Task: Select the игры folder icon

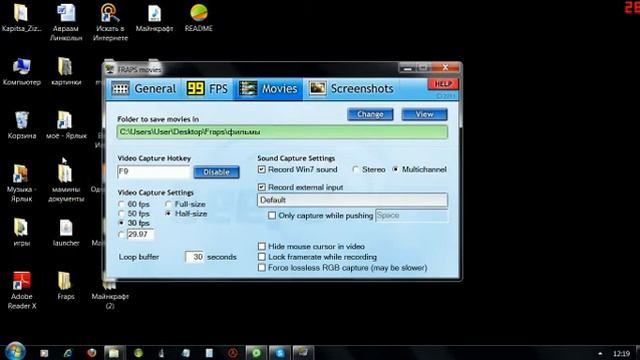Action: click(x=21, y=228)
